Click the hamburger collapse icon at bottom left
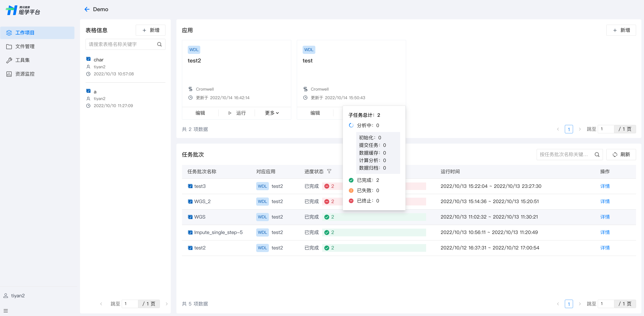 [6, 311]
